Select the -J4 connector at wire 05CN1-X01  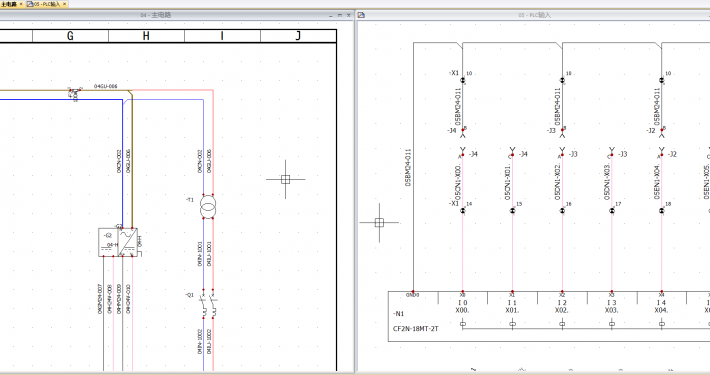coord(513,152)
